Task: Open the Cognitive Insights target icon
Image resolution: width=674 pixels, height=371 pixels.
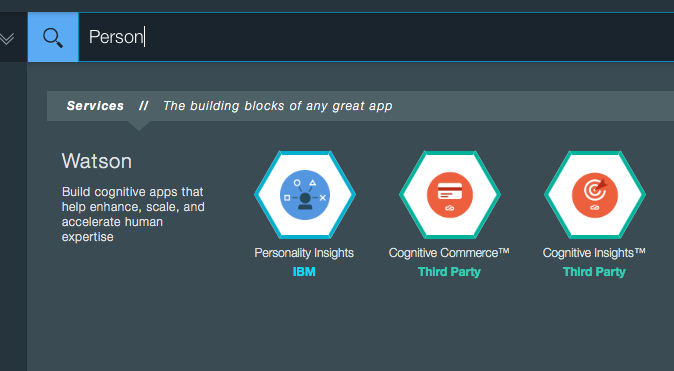Action: 594,195
